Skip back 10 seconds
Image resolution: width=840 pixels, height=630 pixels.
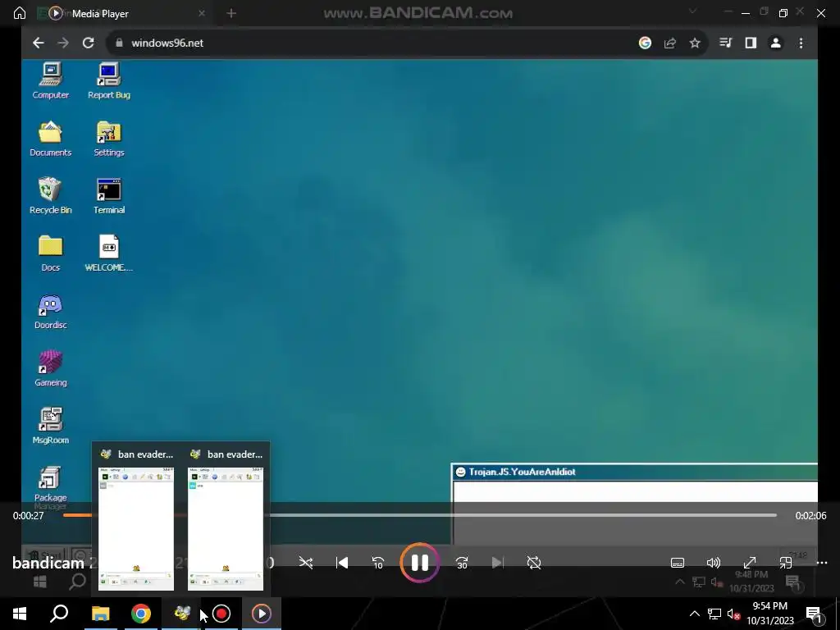coord(377,563)
